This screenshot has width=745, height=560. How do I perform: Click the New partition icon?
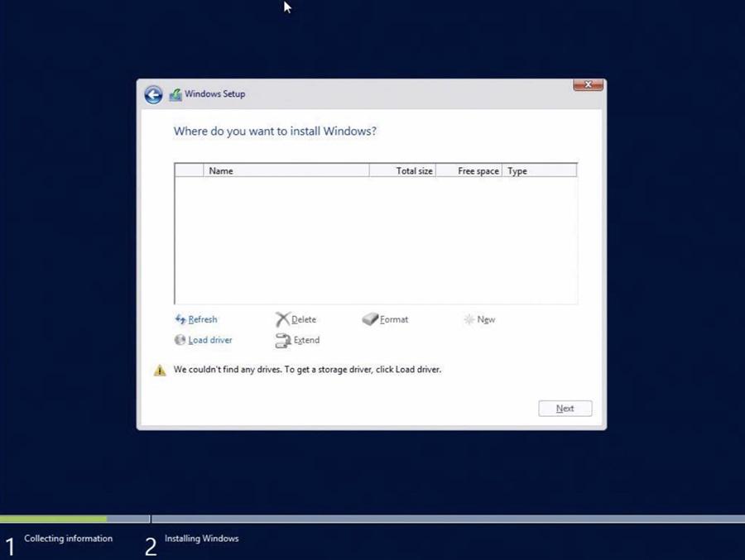pos(469,319)
